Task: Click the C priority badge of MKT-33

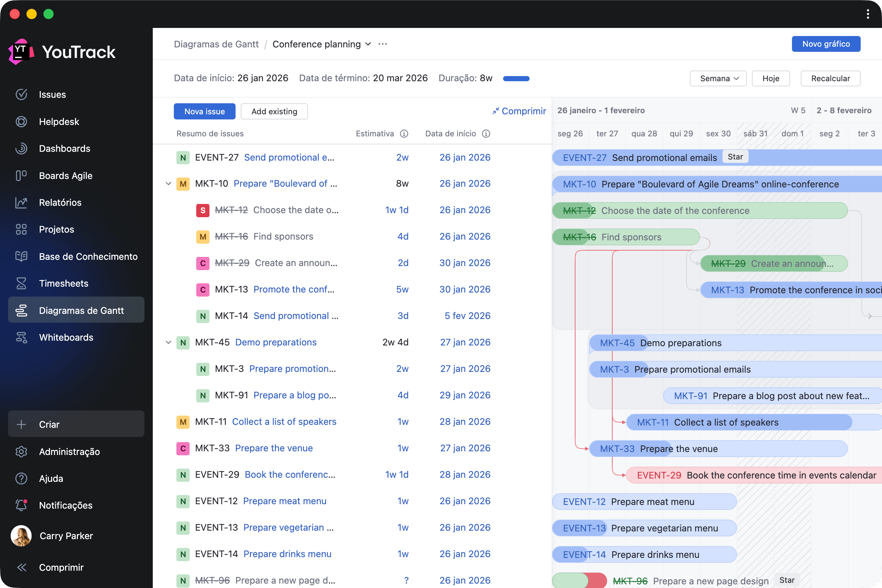Action: pyautogui.click(x=183, y=448)
